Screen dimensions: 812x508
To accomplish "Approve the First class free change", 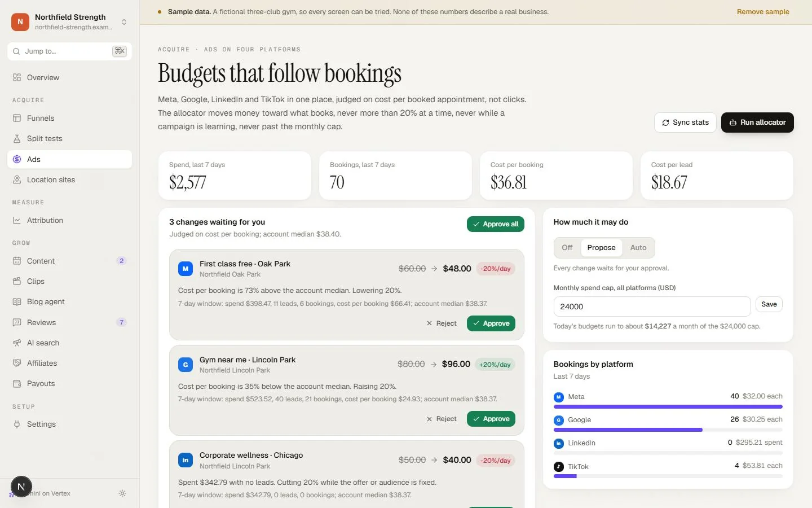I will pos(491,323).
